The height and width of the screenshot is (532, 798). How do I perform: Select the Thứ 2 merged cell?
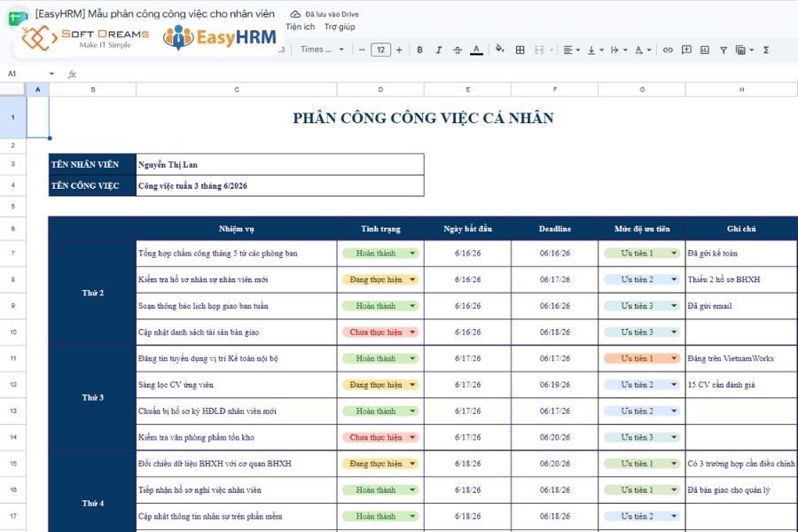pos(92,293)
